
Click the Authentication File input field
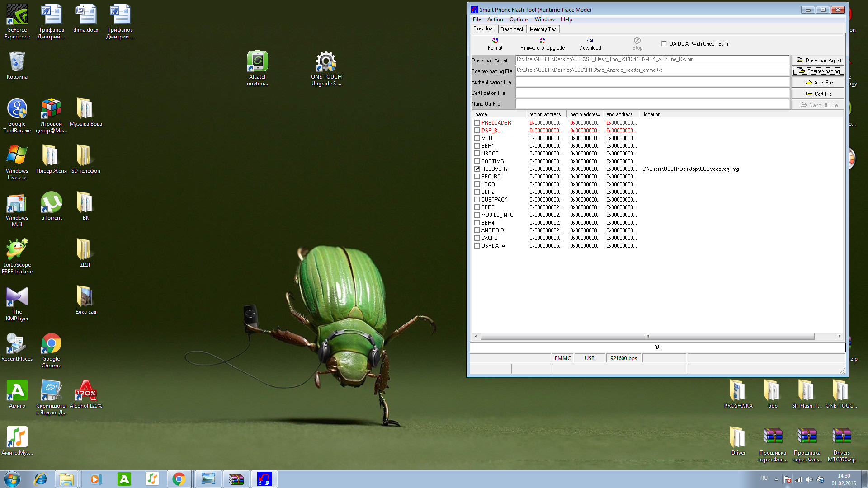pyautogui.click(x=652, y=82)
